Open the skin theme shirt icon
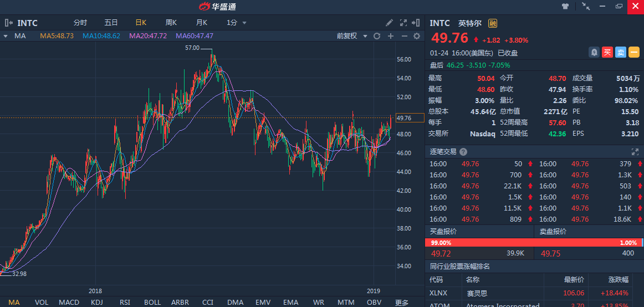Screen dimensions: 644x307 (565, 7)
